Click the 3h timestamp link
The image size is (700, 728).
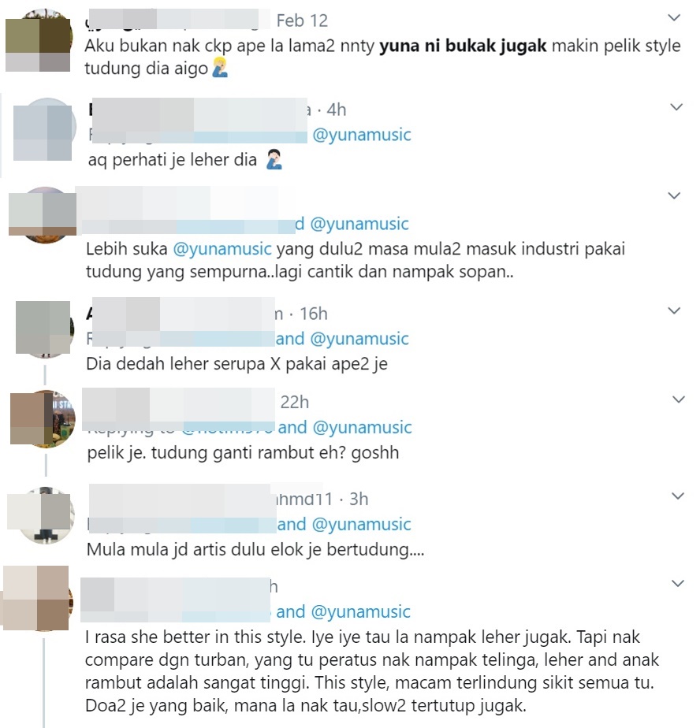(359, 499)
